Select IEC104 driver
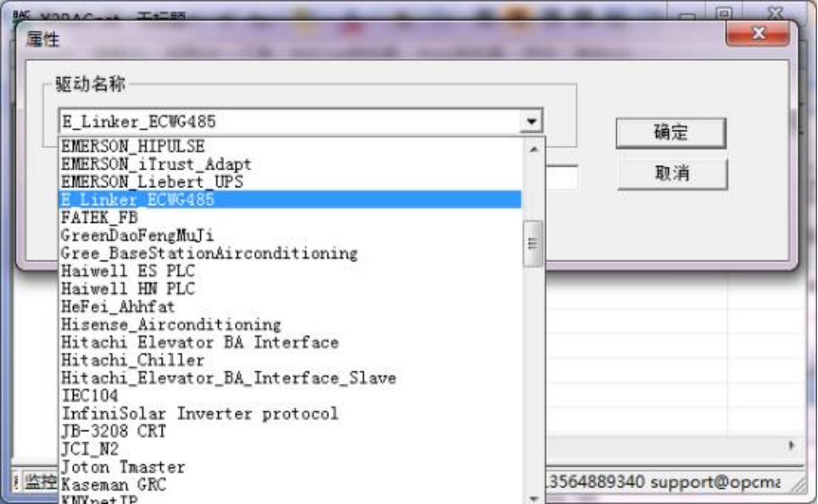This screenshot has width=818, height=504. (291, 395)
